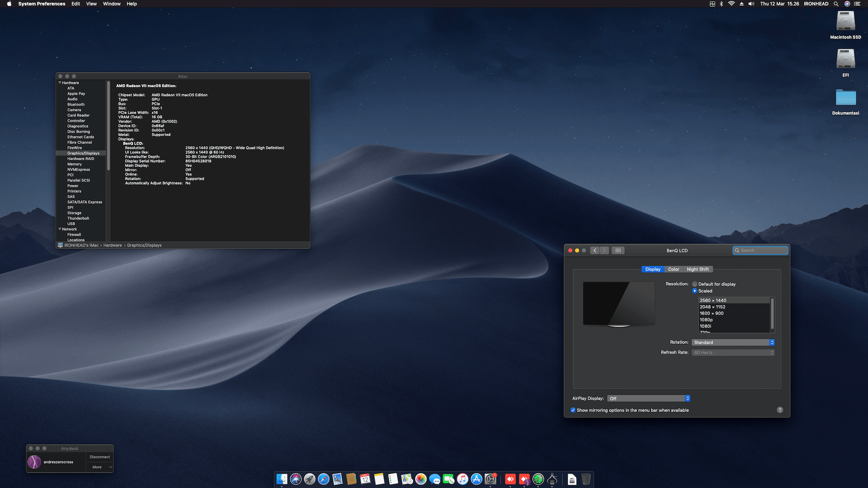
Task: Open Calendar from the dock
Action: [365, 479]
